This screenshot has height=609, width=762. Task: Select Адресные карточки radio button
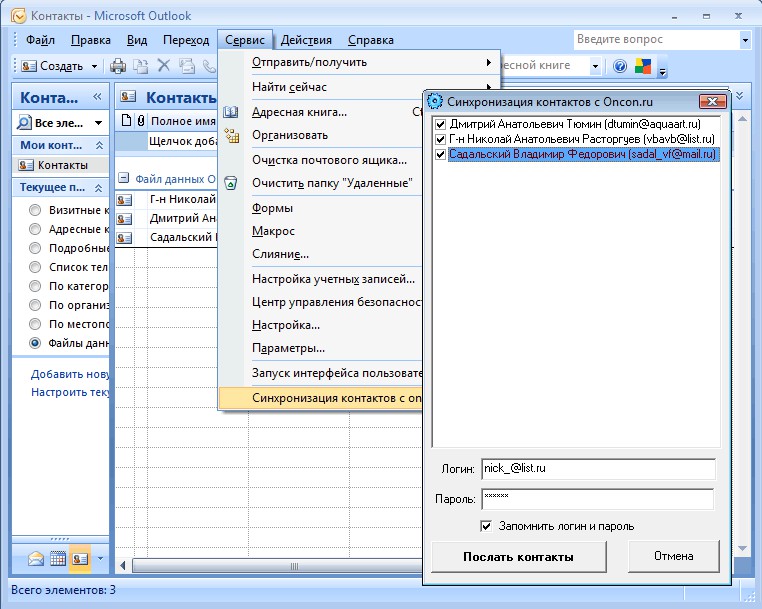(35, 229)
